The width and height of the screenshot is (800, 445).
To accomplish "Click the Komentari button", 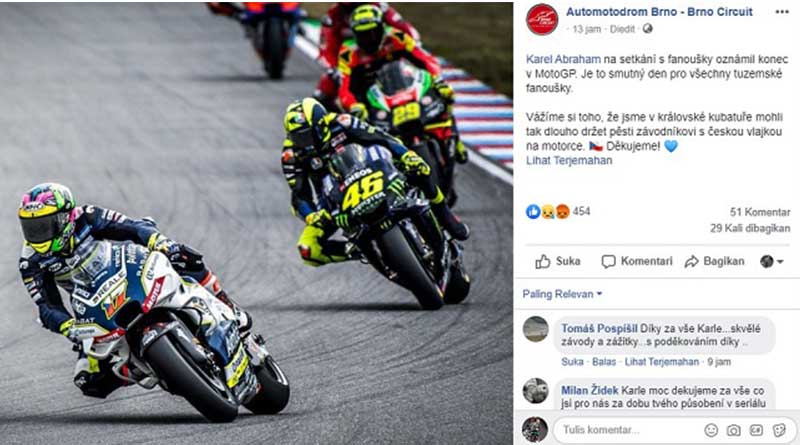I will tap(637, 261).
